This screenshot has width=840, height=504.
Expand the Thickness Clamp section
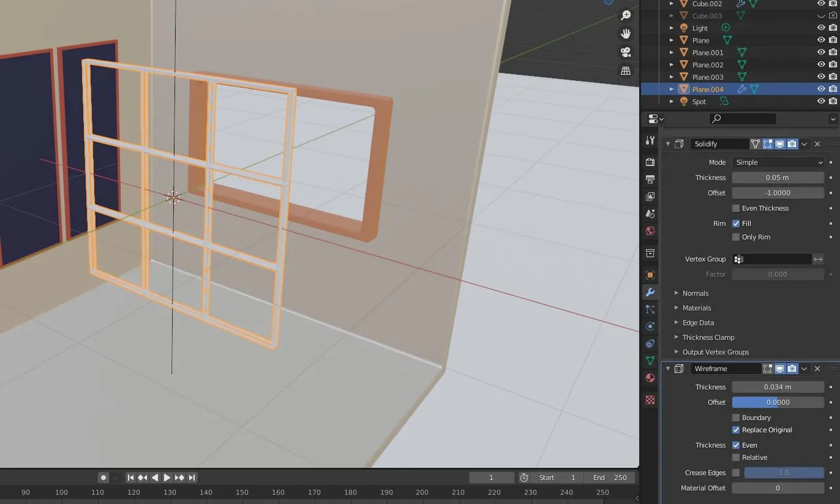pos(708,337)
